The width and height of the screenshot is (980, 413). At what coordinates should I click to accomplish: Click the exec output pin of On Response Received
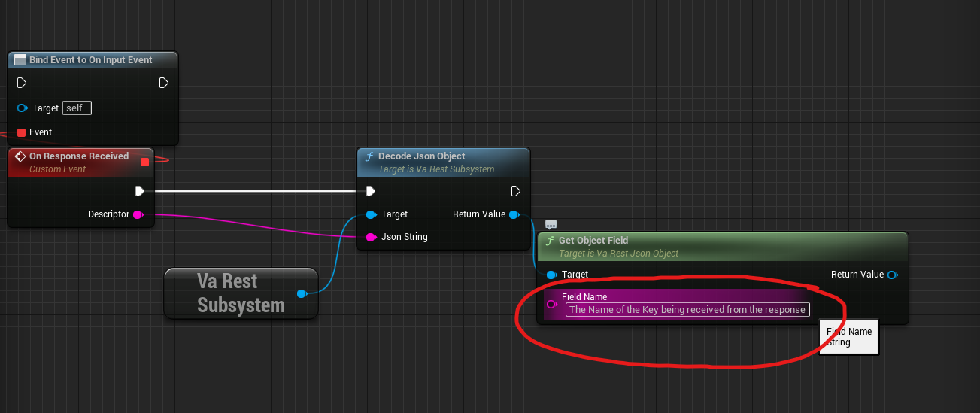click(139, 191)
